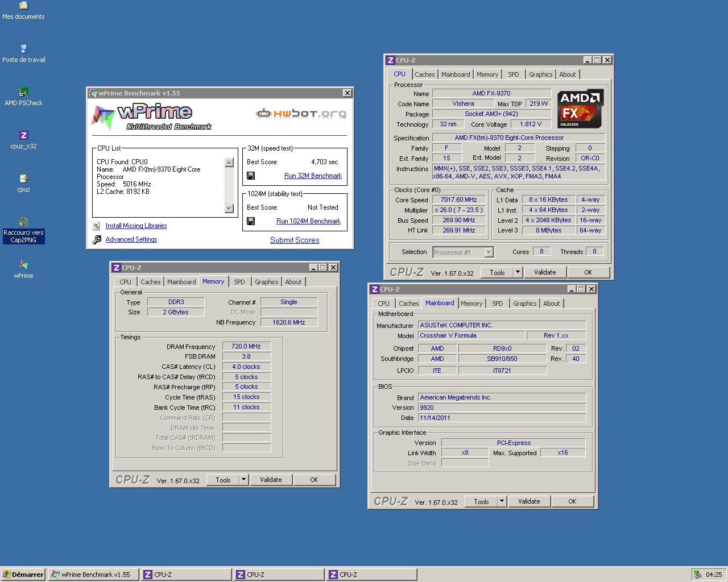Viewport: 728px width, 582px height.
Task: Open Tools dropdown arrow in CPU tab window
Action: click(518, 272)
